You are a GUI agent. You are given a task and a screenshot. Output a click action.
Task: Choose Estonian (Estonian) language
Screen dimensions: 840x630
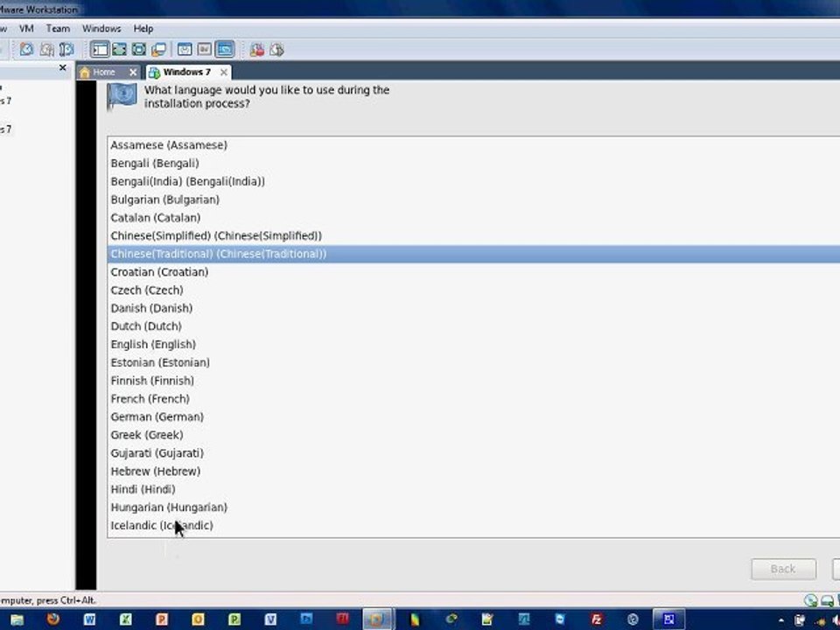(473, 362)
